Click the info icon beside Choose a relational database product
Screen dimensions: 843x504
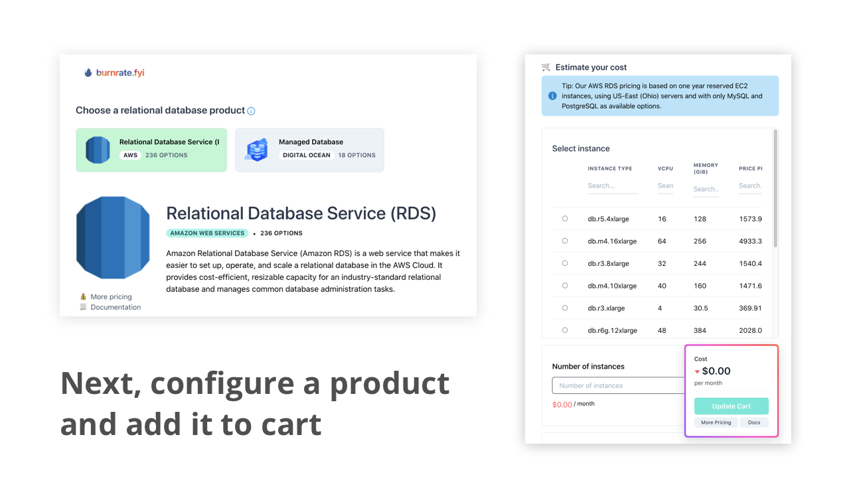251,111
